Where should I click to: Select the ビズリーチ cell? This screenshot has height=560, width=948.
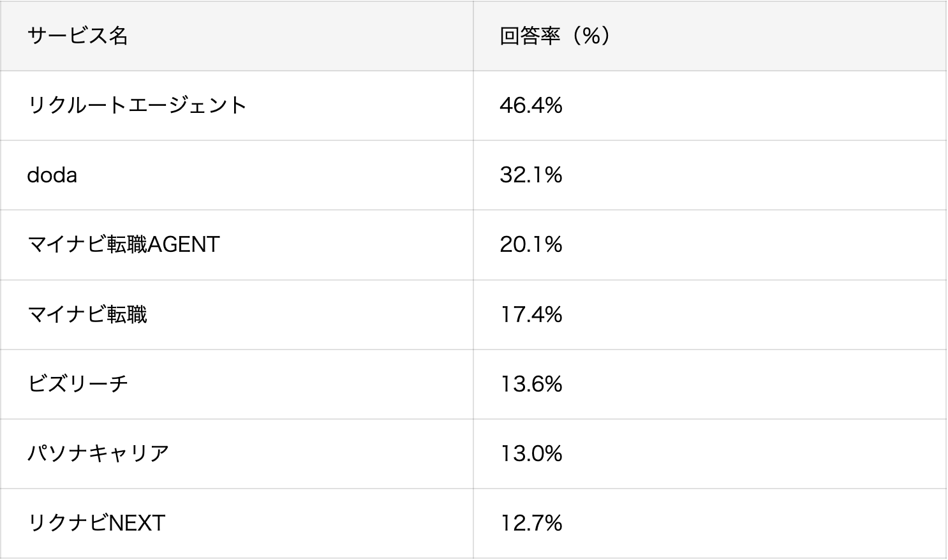click(x=78, y=384)
